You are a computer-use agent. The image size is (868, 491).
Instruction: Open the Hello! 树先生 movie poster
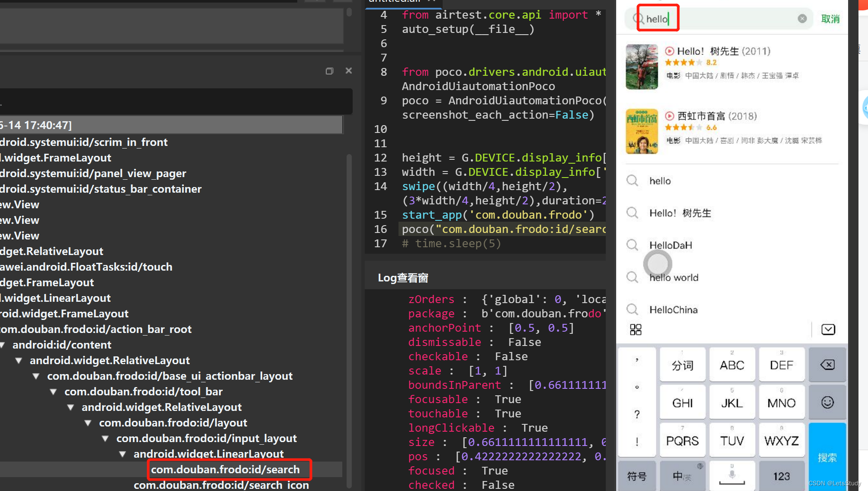coord(642,67)
